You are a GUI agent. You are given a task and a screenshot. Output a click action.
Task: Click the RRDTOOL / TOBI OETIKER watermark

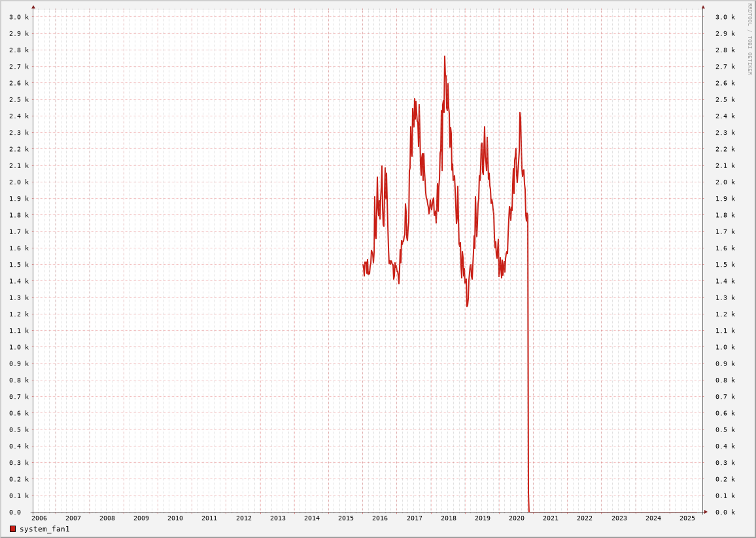point(749,39)
